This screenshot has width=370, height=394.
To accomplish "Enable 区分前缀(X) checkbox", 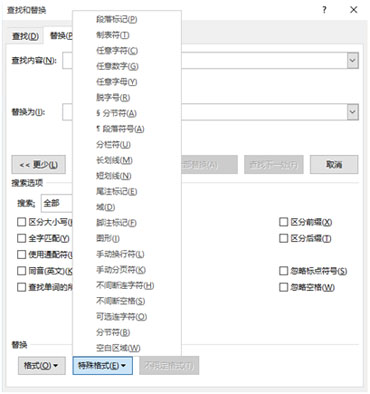I will (x=283, y=222).
